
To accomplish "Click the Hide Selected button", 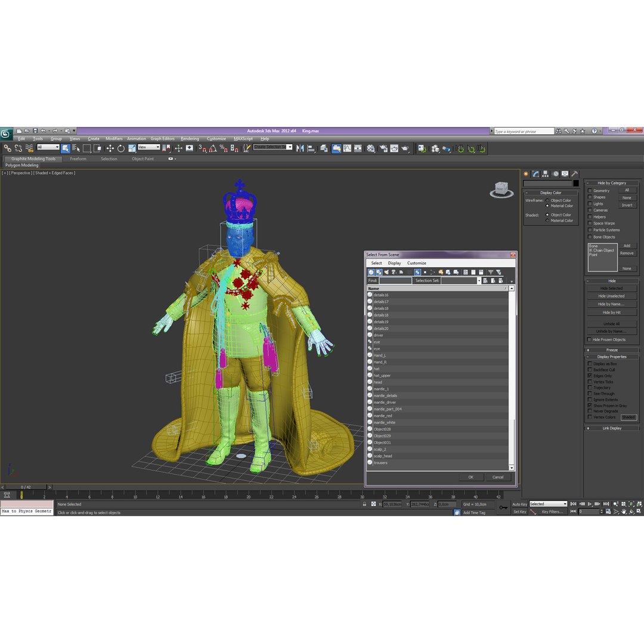I will point(612,289).
